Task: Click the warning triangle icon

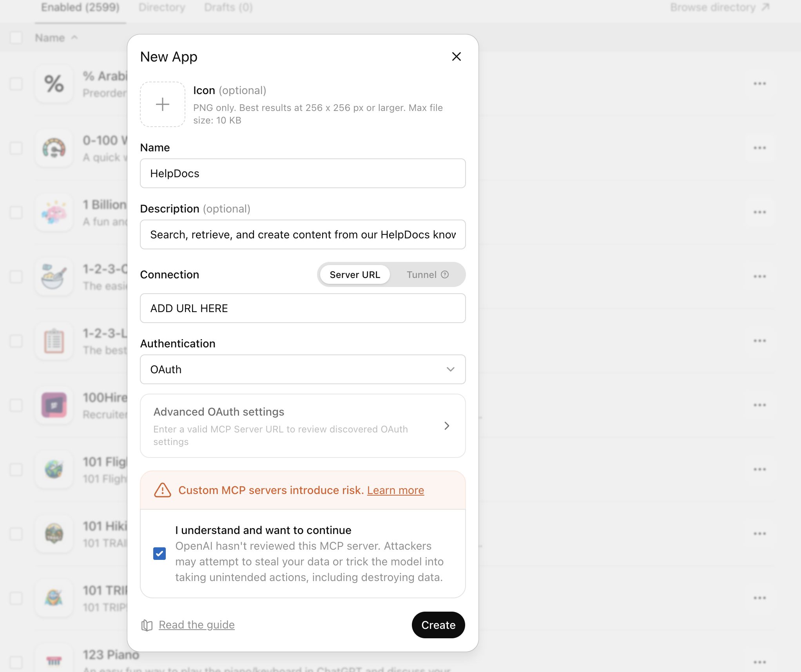Action: click(x=163, y=490)
